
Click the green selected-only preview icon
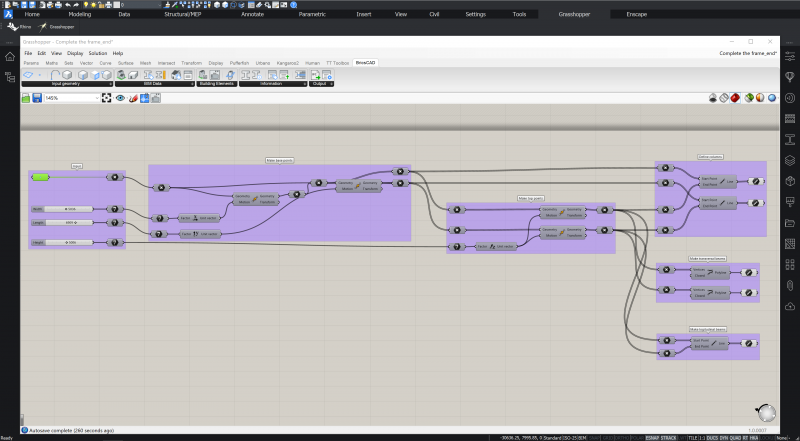click(749, 98)
